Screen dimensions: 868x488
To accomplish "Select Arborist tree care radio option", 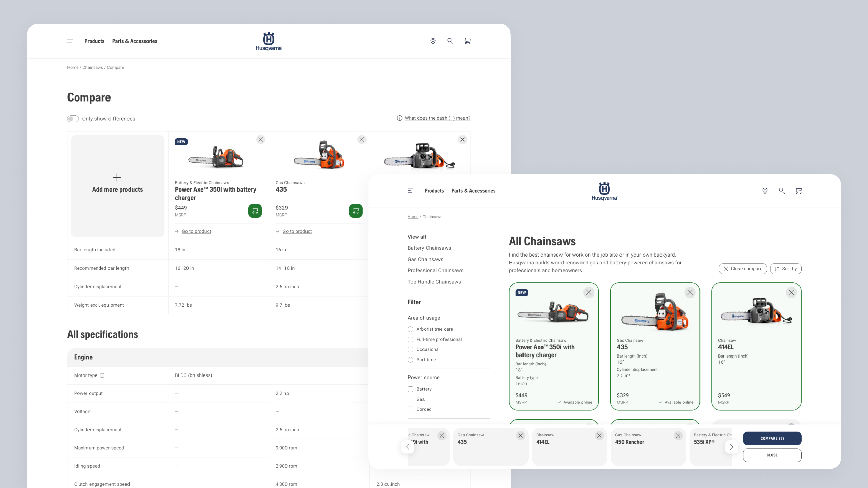I will pyautogui.click(x=410, y=329).
